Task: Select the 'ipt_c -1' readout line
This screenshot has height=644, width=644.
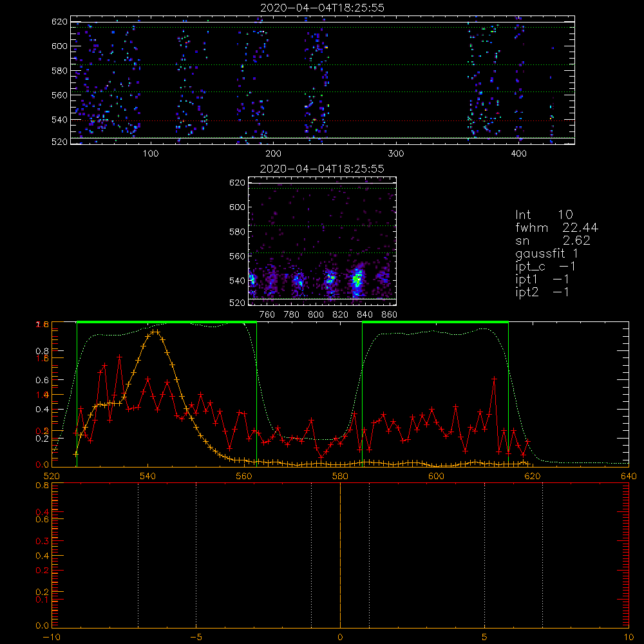Action: [545, 267]
